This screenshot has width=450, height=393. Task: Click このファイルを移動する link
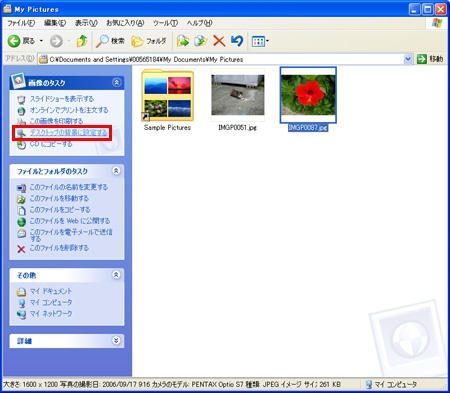(x=59, y=198)
